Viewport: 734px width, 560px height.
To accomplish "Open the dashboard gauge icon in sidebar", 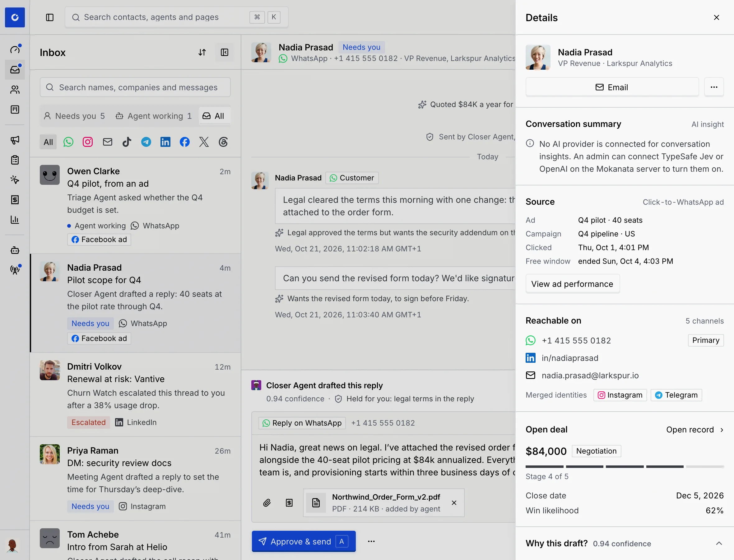I will [x=15, y=50].
